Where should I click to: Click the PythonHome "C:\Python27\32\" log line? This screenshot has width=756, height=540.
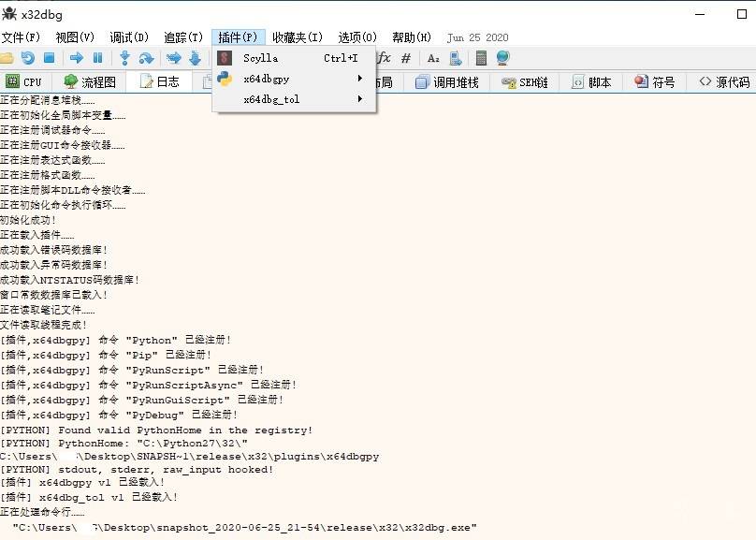(x=124, y=443)
